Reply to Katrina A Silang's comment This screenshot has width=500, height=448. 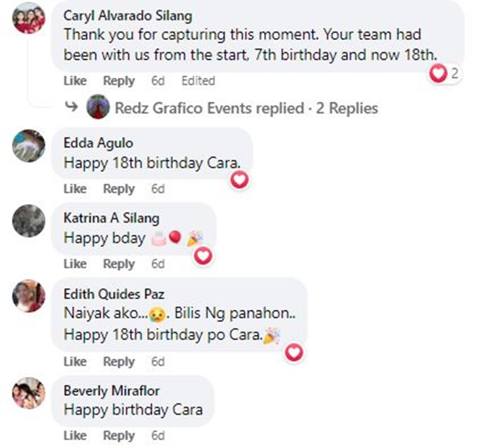coord(119,264)
